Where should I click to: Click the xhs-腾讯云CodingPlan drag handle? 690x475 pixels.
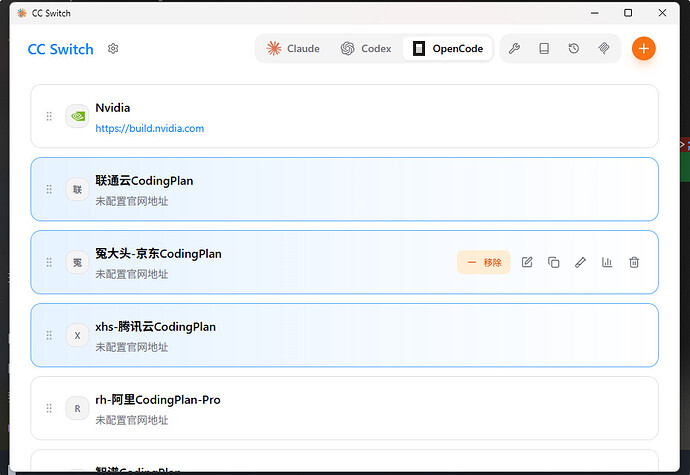[x=49, y=335]
